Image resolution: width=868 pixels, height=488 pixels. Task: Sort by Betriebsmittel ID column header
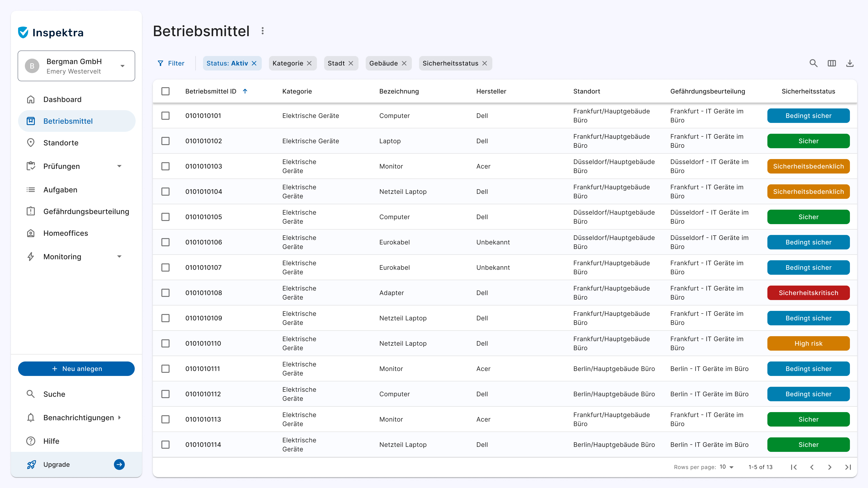[x=211, y=91]
